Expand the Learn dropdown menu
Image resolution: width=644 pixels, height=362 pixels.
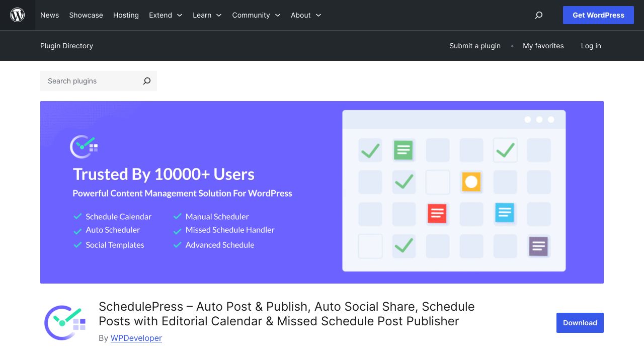tap(207, 15)
